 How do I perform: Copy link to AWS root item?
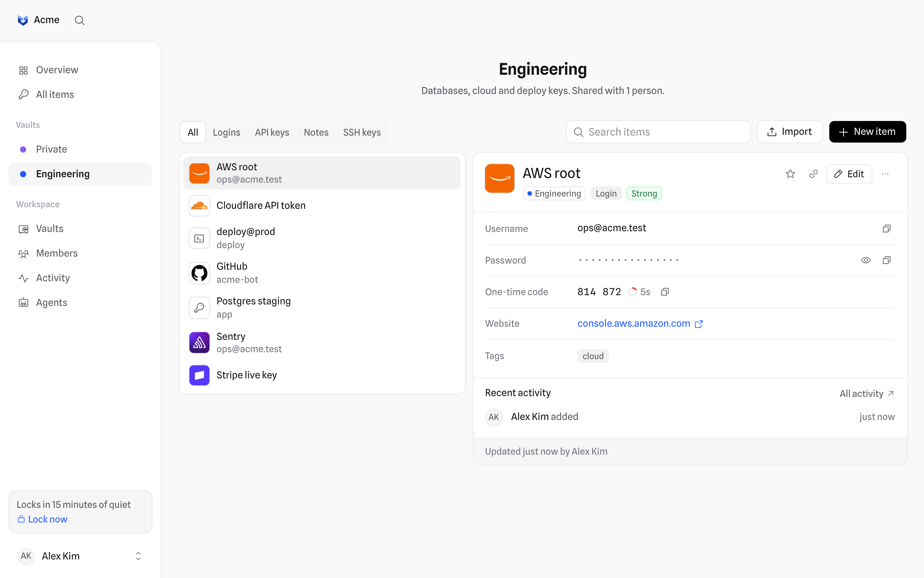(x=814, y=174)
